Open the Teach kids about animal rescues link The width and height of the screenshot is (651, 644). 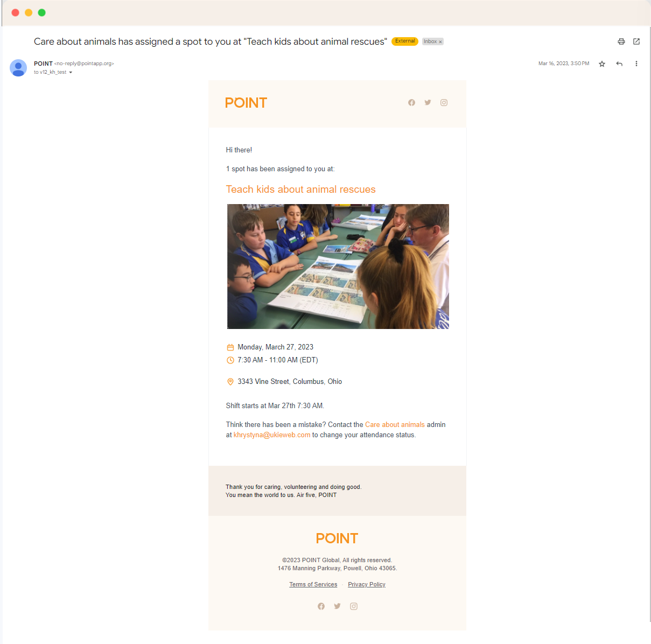point(300,190)
